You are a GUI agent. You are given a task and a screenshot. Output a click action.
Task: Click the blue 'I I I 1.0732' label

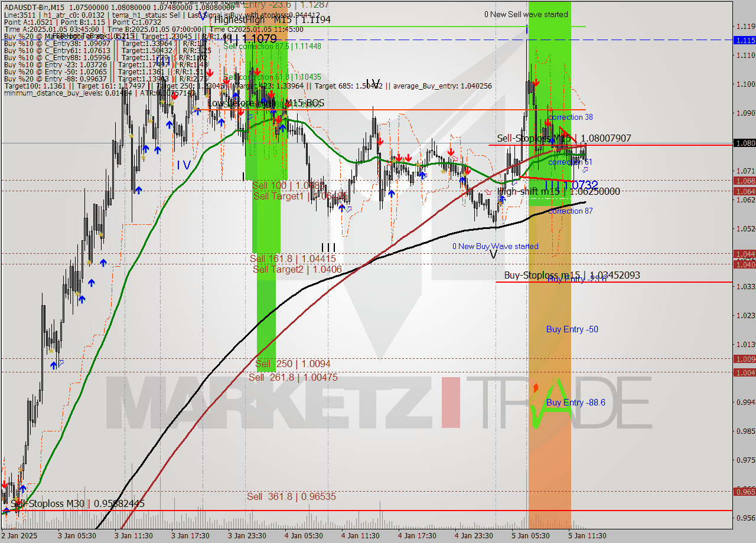(571, 185)
